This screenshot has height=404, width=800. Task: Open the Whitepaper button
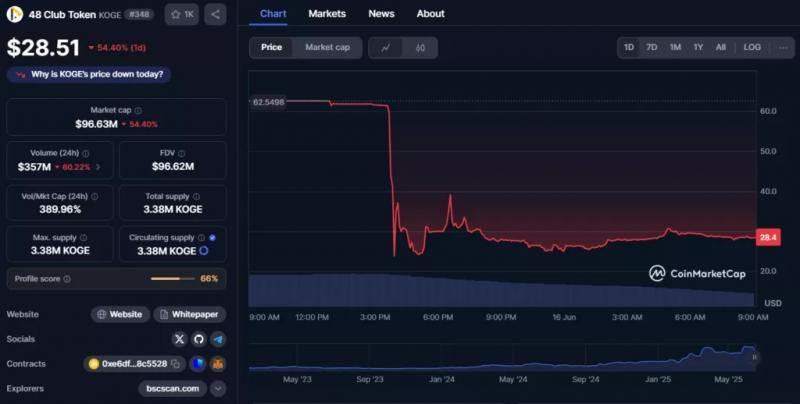(x=189, y=314)
